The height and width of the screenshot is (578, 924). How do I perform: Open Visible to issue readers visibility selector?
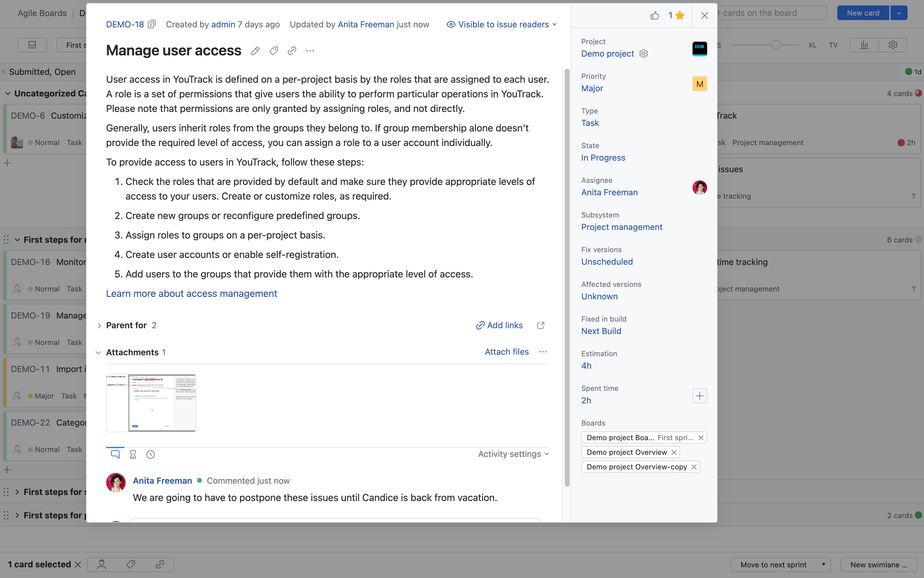(x=501, y=24)
